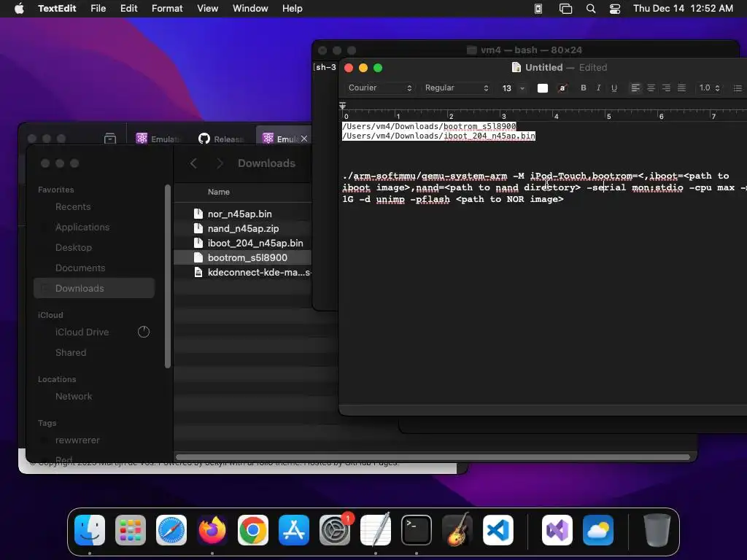
Task: Toggle italic formatting in TextEdit
Action: [x=598, y=88]
